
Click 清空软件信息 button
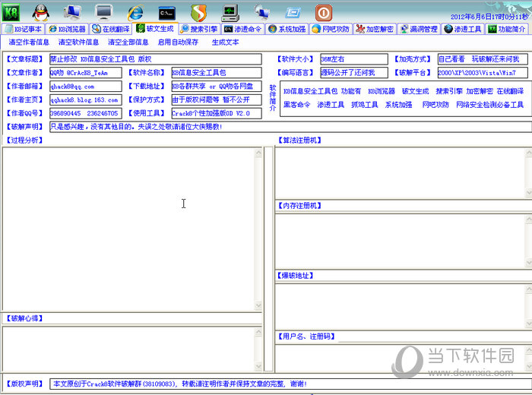point(78,43)
